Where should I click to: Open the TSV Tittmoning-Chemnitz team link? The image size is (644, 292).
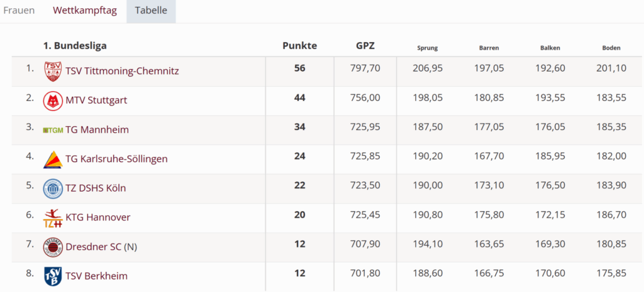(x=122, y=72)
